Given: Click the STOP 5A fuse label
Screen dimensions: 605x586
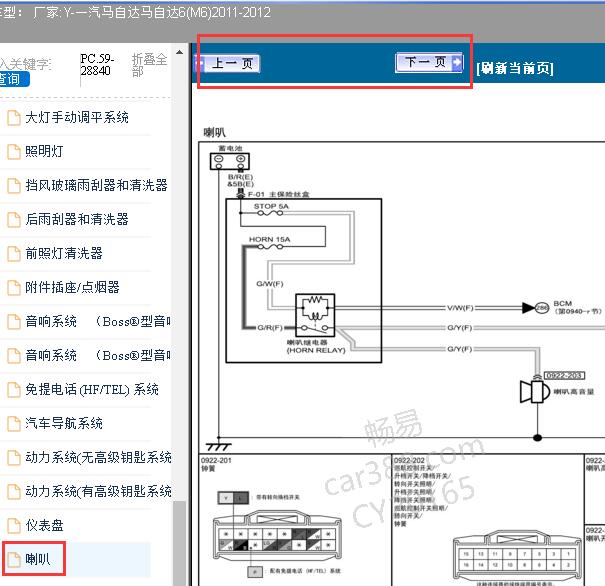Looking at the screenshot, I should (271, 206).
